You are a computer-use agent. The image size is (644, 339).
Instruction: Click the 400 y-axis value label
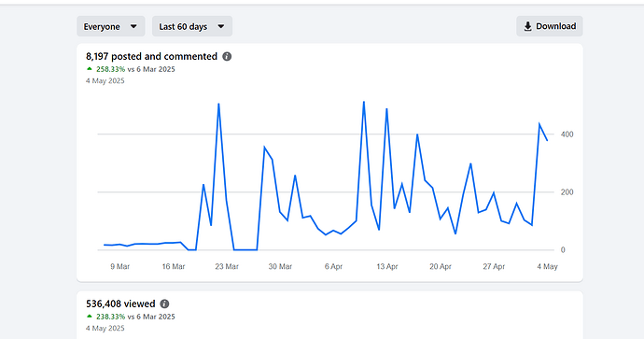point(567,134)
